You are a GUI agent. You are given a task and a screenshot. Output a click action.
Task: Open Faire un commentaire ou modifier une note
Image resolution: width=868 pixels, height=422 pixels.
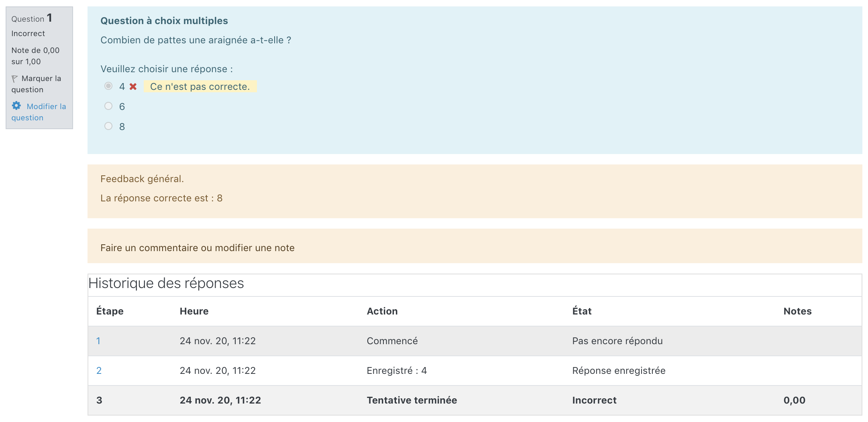(197, 248)
